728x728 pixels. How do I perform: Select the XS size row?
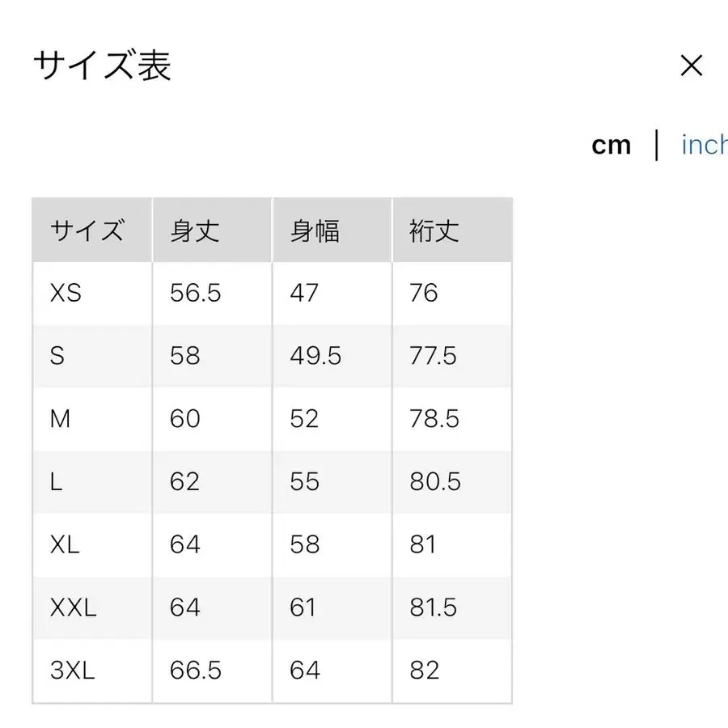pyautogui.click(x=65, y=293)
